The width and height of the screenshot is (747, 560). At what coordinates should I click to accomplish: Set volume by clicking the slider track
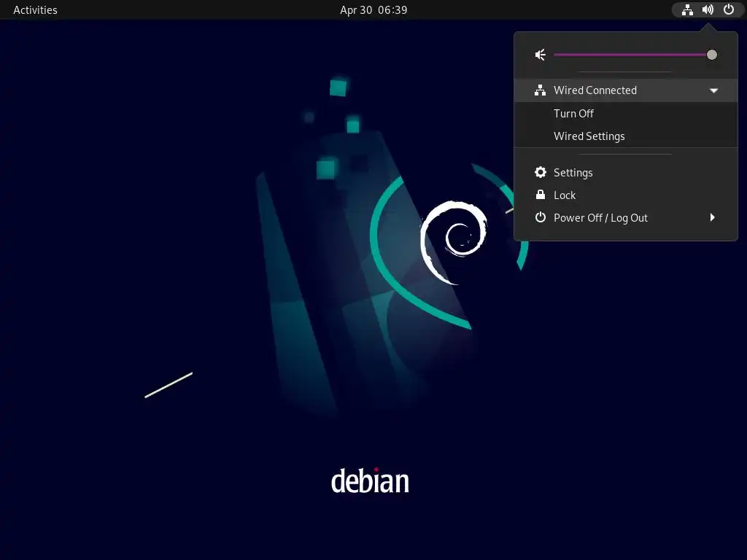click(x=632, y=55)
